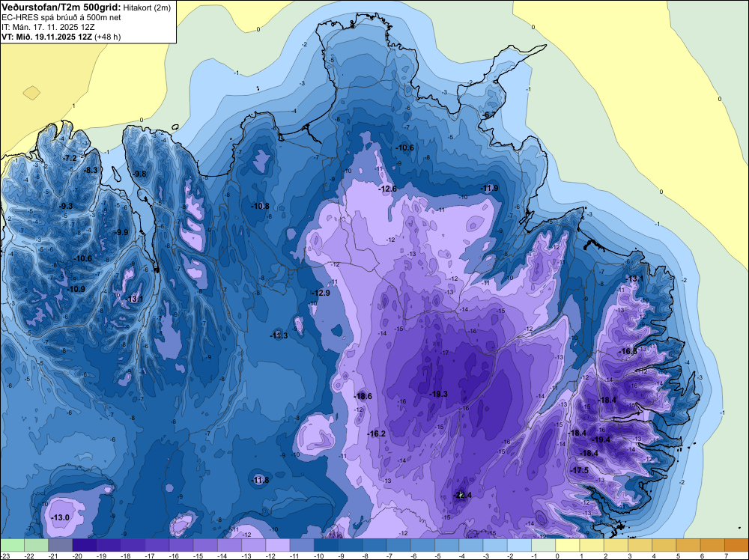
Task: Click the 'IT: Mán. 17. 11. 2025 12Z' line
Action: [x=46, y=27]
